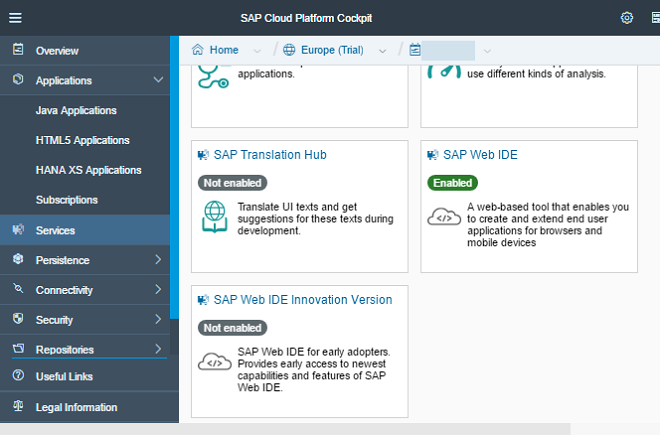
Task: Open the SAP Web IDE service link
Action: pyautogui.click(x=480, y=155)
